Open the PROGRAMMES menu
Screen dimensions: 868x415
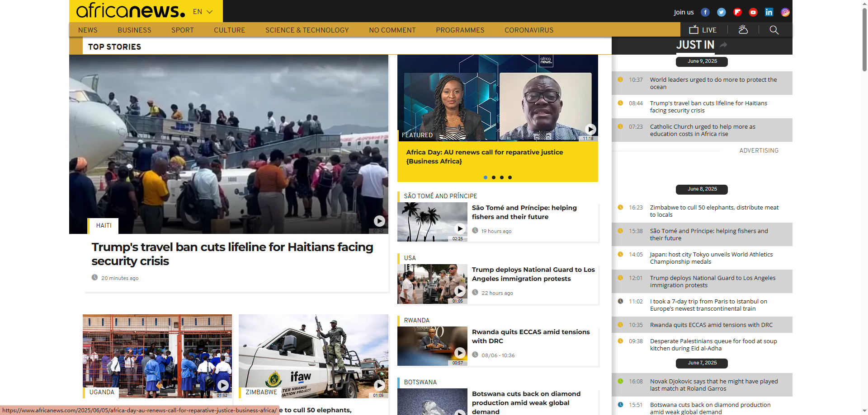(460, 30)
